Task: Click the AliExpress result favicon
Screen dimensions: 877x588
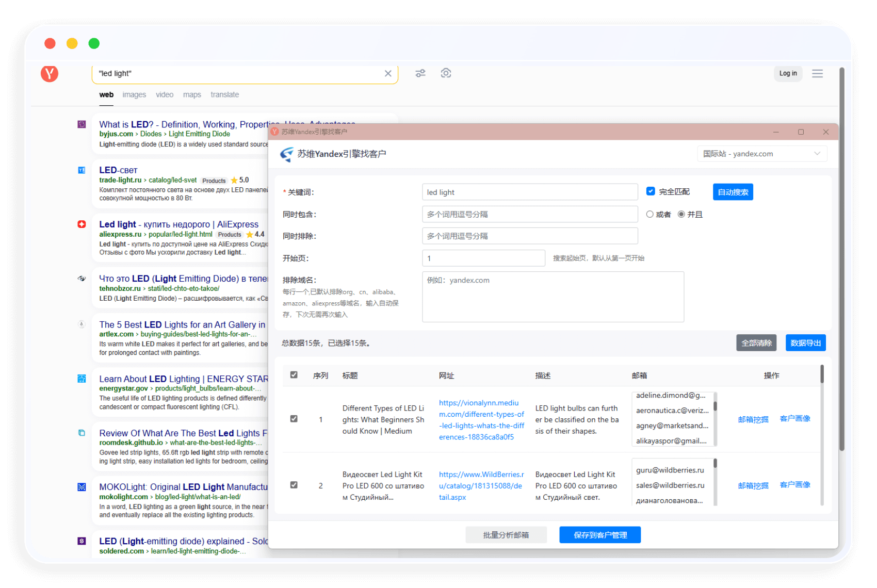Action: click(x=82, y=224)
